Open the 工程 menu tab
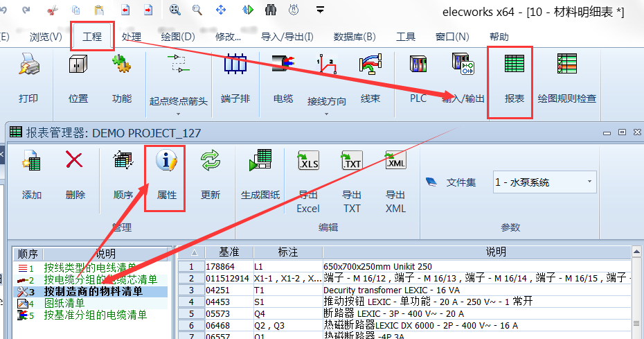 tap(92, 37)
